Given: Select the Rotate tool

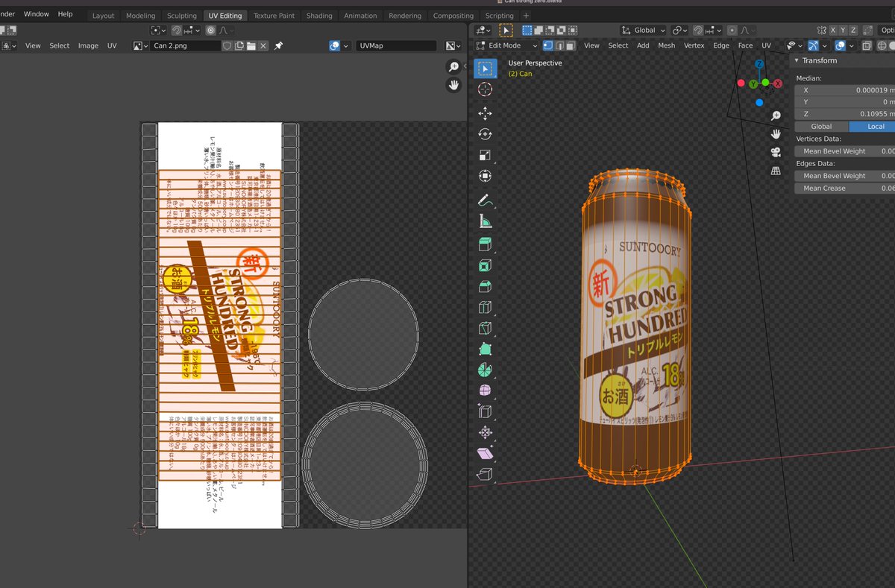Looking at the screenshot, I should pos(485,134).
